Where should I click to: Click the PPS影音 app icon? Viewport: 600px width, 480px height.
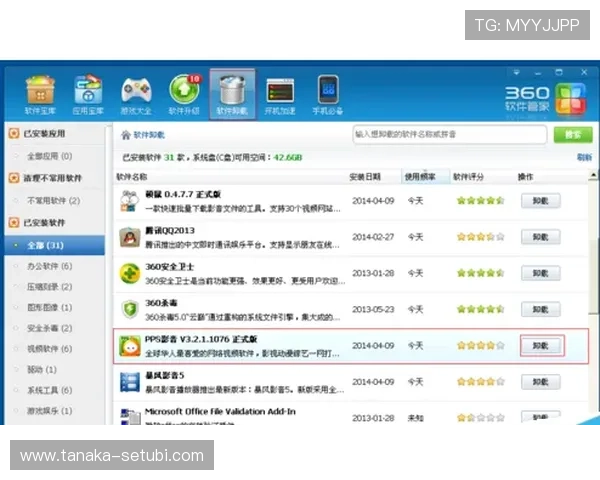point(129,346)
